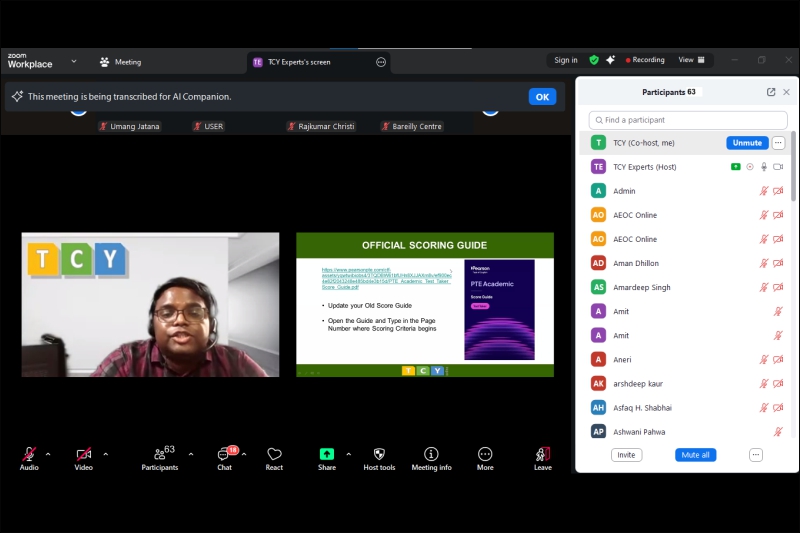Click OK on the transcription notice
800x533 pixels.
click(542, 97)
